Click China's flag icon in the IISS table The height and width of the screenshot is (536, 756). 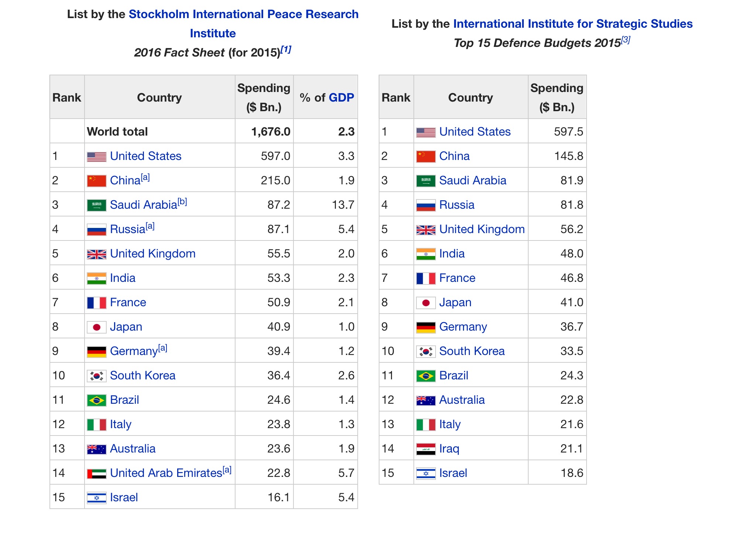tap(426, 157)
